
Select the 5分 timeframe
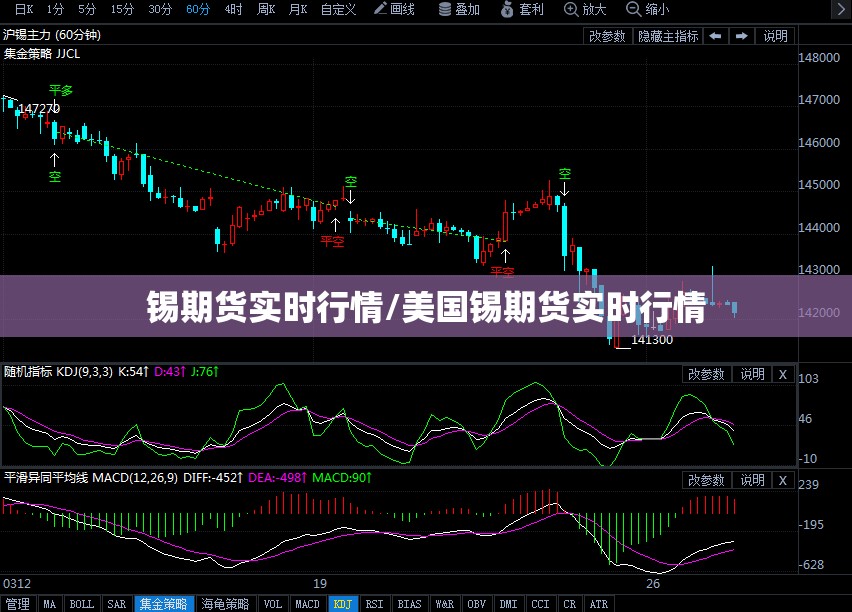click(87, 9)
